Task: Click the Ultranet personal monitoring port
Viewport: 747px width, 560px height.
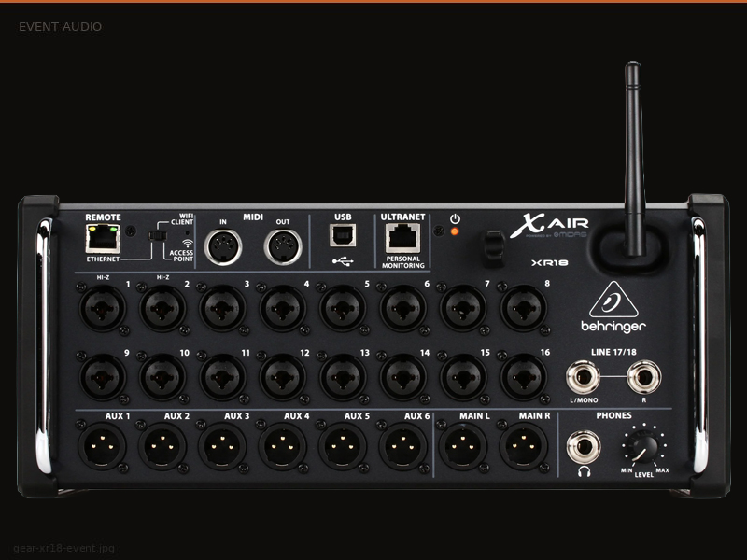Action: click(402, 238)
